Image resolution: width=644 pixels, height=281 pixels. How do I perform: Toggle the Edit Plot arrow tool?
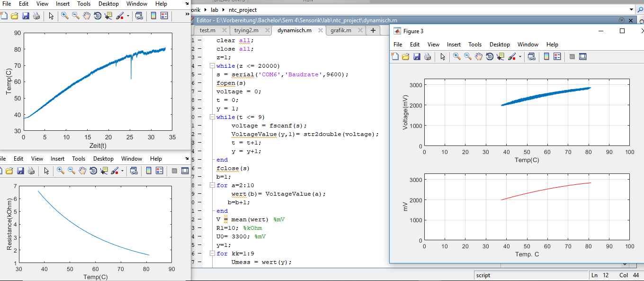coord(443,56)
